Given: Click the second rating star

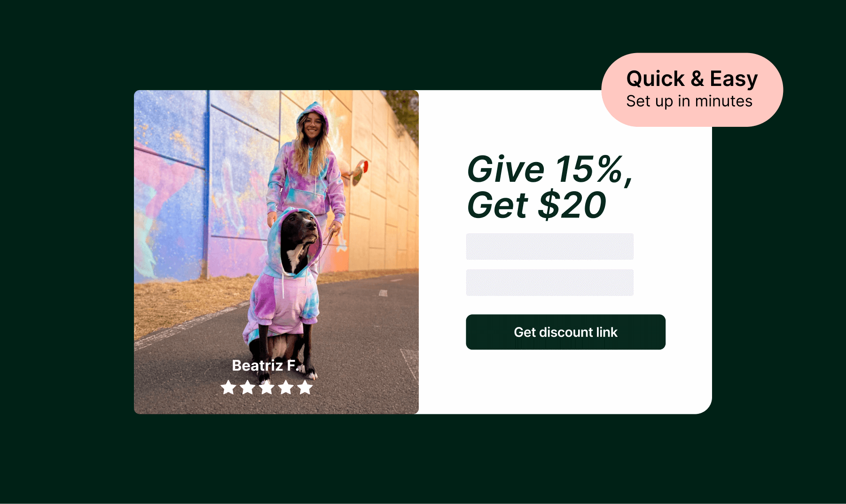Looking at the screenshot, I should 248,388.
